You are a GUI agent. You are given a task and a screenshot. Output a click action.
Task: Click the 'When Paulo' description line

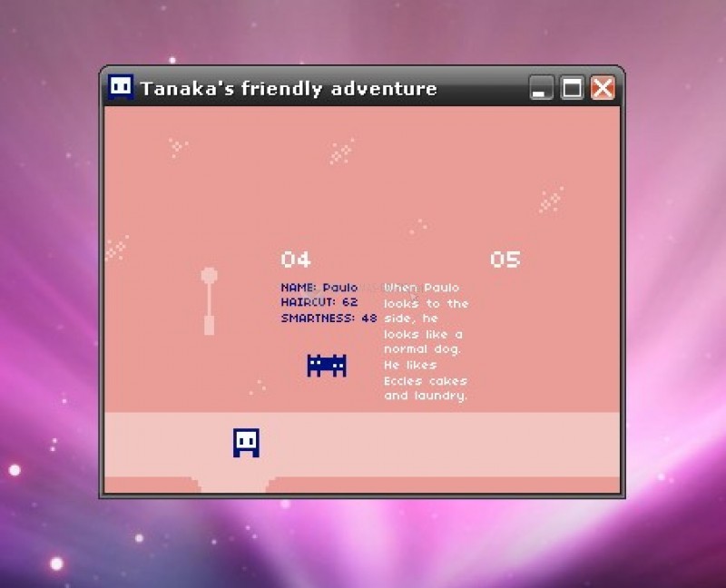point(421,288)
